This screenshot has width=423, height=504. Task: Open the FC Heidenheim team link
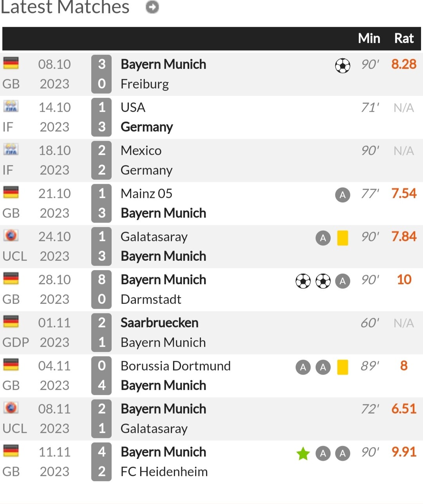164,471
